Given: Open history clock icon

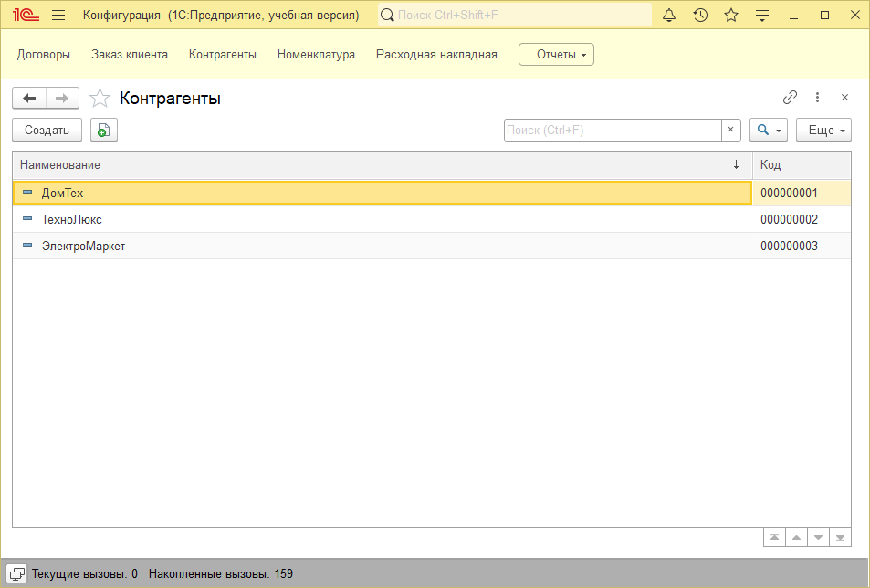Looking at the screenshot, I should pos(700,15).
